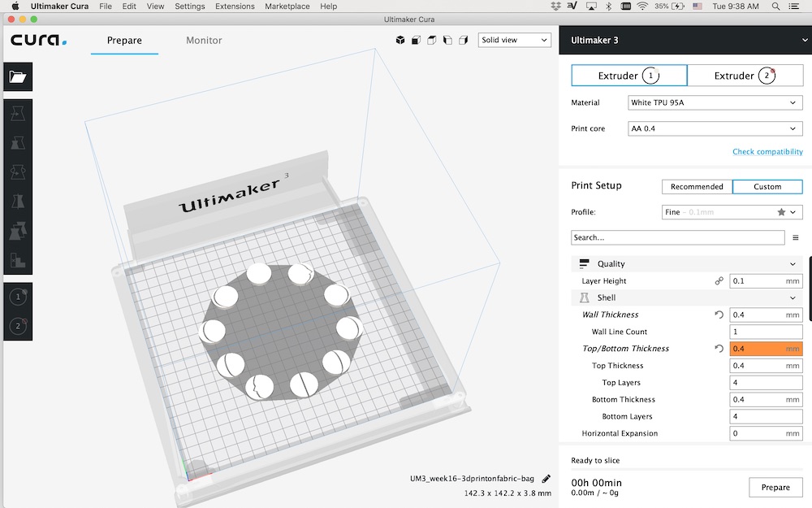Open the File menu

click(105, 7)
